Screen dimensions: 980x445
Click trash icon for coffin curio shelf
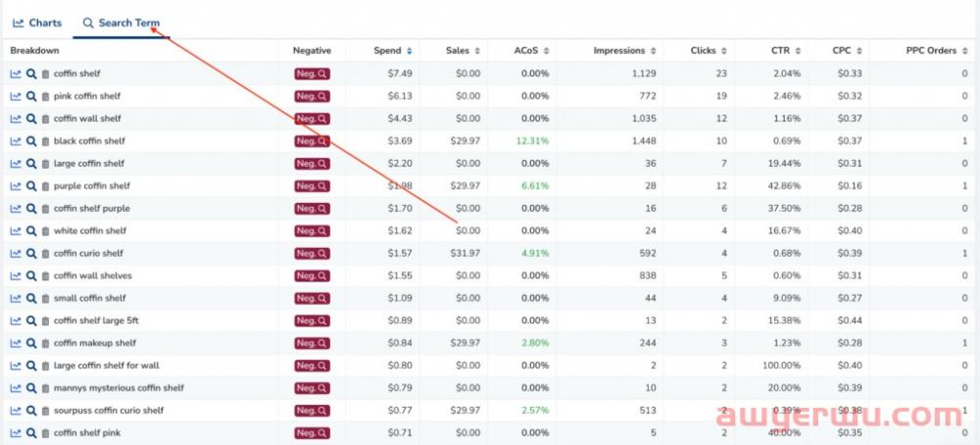[x=45, y=254]
